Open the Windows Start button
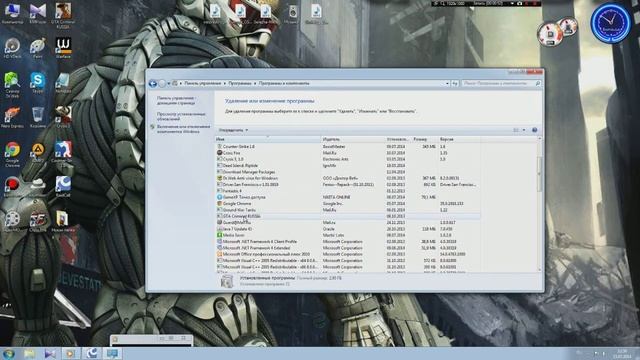Viewport: 640px width, 360px height. tap(9, 353)
